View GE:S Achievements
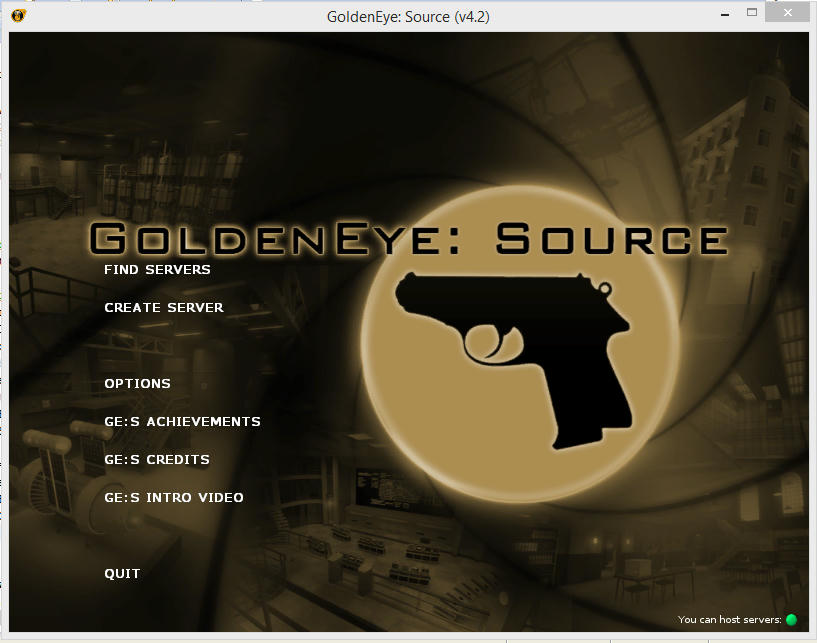This screenshot has width=817, height=643. (x=182, y=422)
